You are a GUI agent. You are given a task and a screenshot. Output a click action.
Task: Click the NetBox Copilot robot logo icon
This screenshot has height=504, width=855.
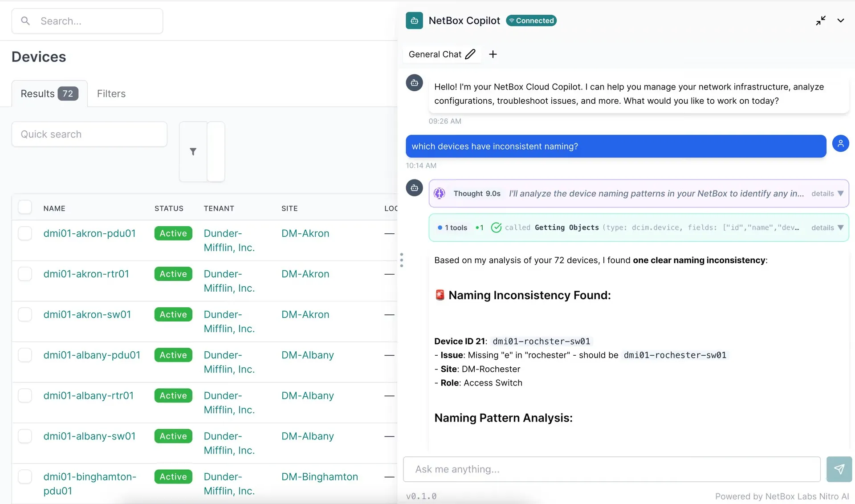[x=414, y=20]
